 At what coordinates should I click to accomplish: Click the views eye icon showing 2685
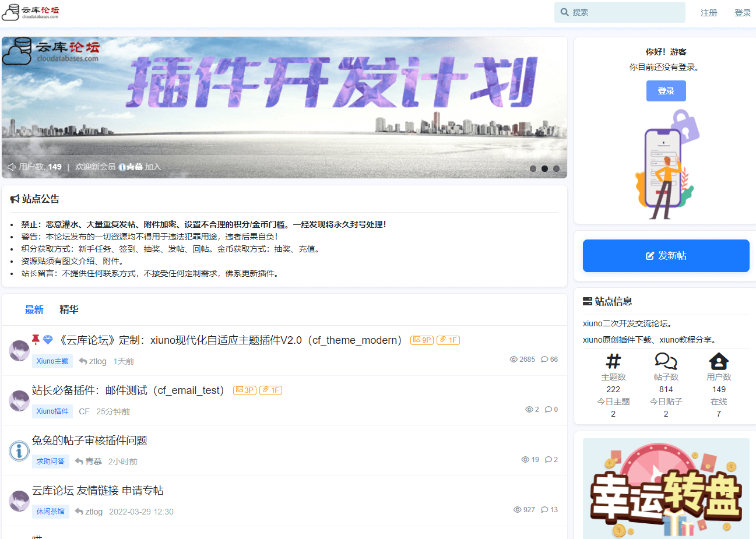[x=514, y=360]
